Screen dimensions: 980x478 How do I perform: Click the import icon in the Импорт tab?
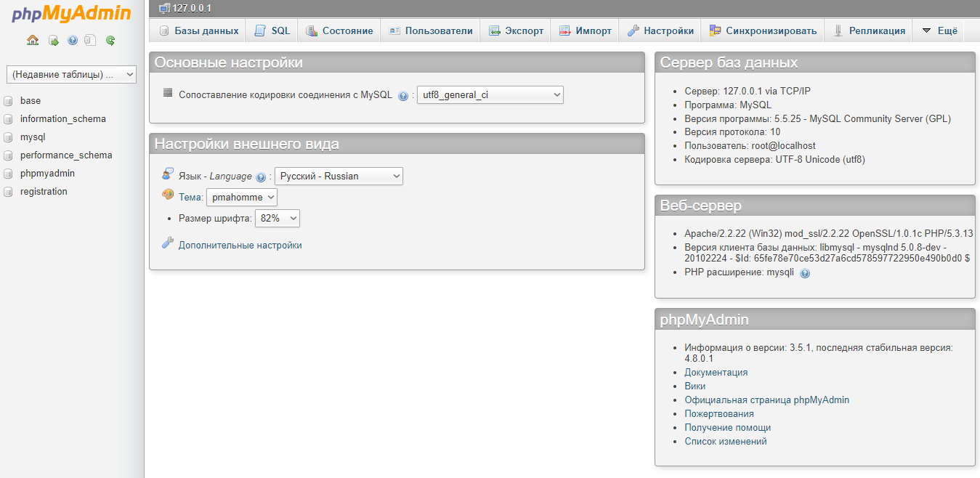(x=565, y=31)
